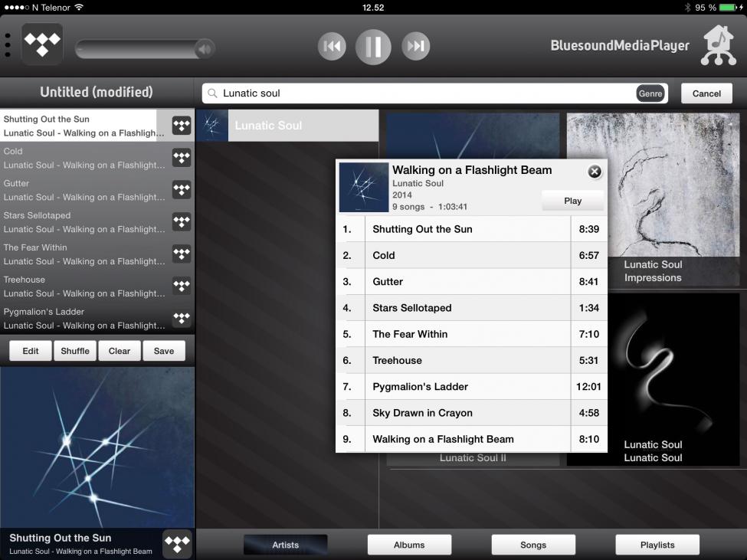Choose track 2 Cold in popup

click(x=471, y=255)
